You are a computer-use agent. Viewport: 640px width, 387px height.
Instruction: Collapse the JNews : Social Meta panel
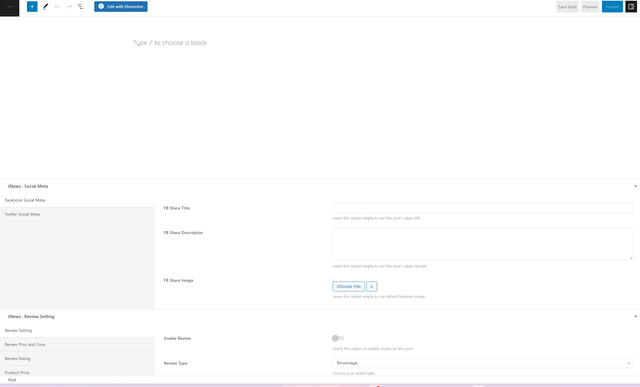pos(635,186)
